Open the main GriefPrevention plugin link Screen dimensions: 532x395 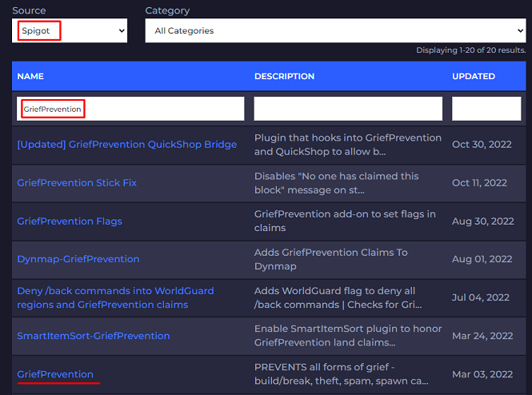click(x=55, y=374)
